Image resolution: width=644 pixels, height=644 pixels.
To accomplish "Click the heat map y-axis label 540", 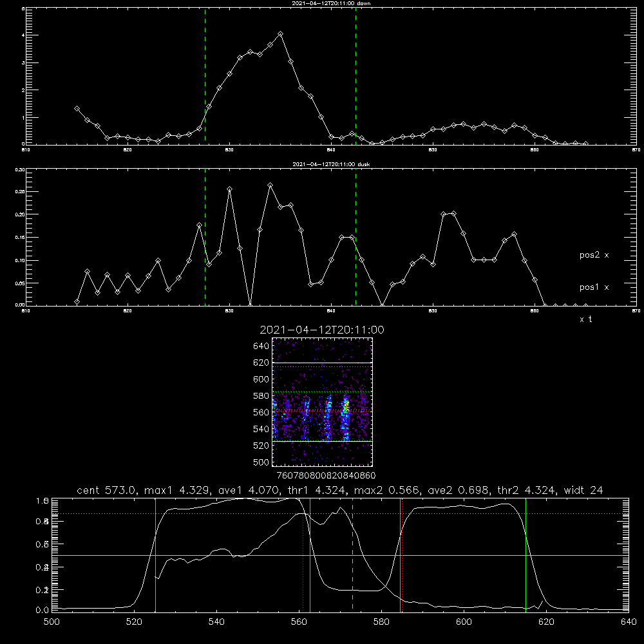I will 261,429.
